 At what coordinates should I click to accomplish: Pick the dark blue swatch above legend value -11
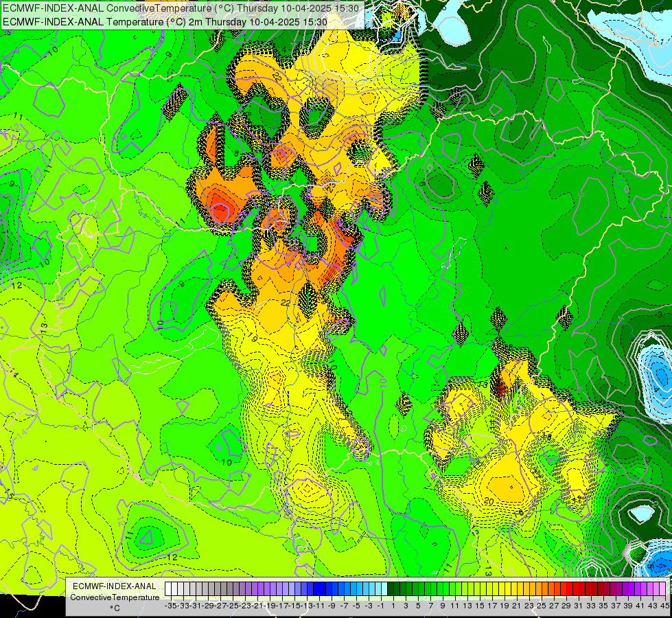[320, 589]
